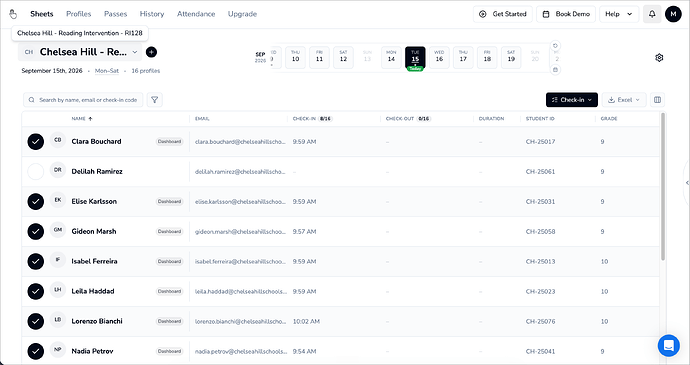Viewport: 690px width, 365px height.
Task: Uncheck Clara Bouchard's check-in circle
Action: pos(36,142)
